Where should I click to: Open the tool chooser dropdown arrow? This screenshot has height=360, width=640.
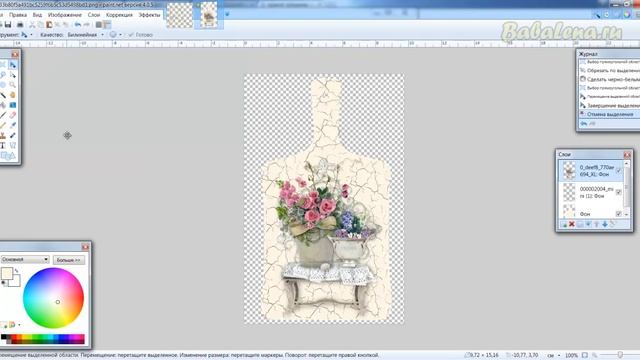[x=31, y=35]
